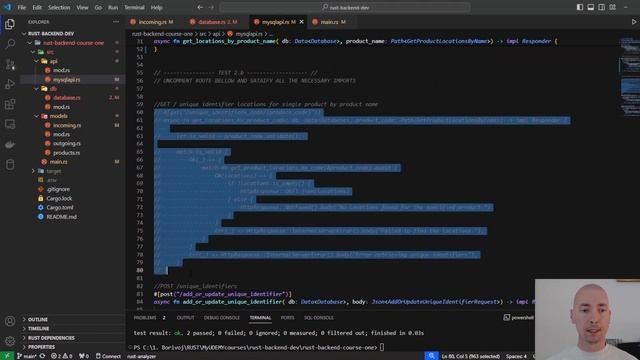This screenshot has width=640, height=360.
Task: Go forward using the navigation arrow
Action: tap(211, 7)
